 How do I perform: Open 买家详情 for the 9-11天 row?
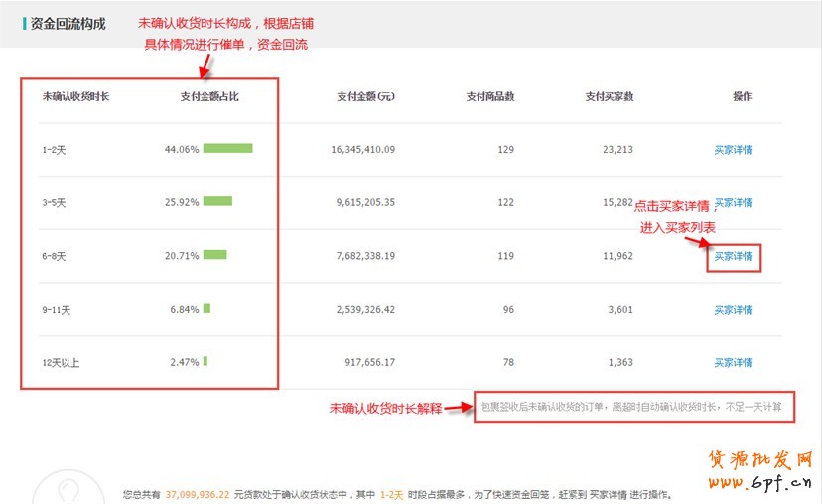733,310
